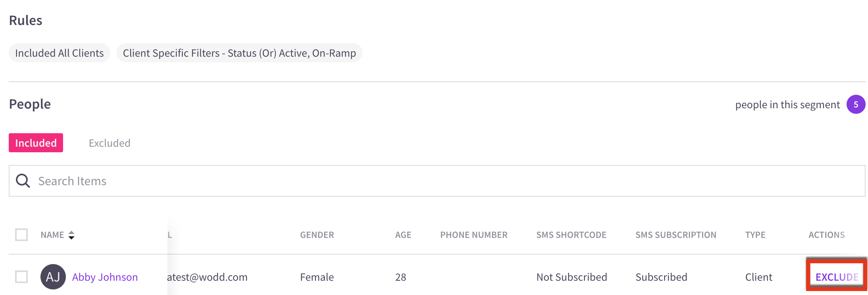Click the Client Specific Filters rule chip
The height and width of the screenshot is (295, 868).
point(240,53)
